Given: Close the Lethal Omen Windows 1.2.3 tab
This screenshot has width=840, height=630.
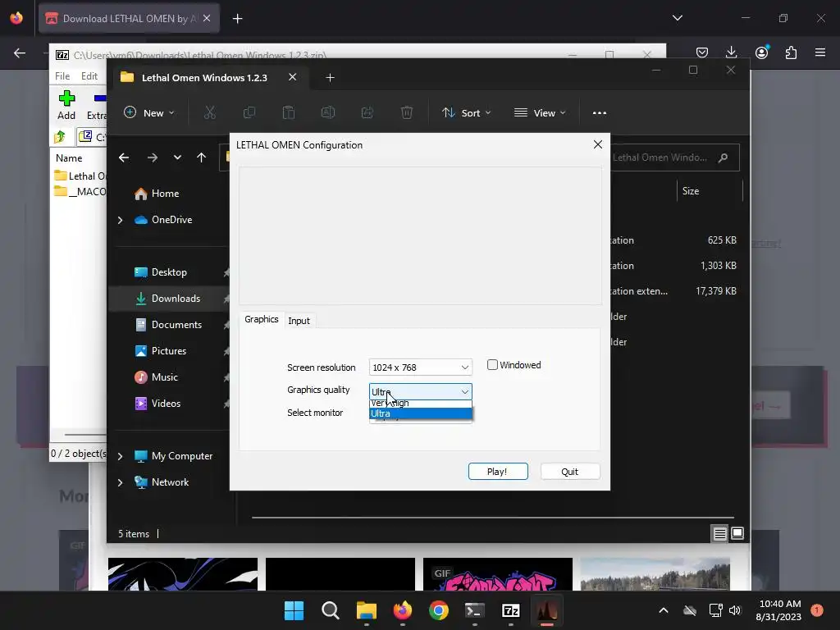Looking at the screenshot, I should click(x=293, y=77).
